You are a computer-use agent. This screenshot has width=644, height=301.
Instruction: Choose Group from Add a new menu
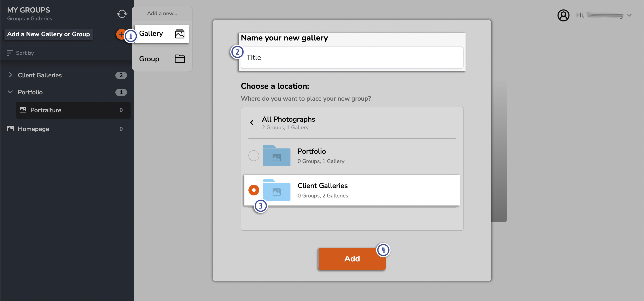tap(149, 59)
